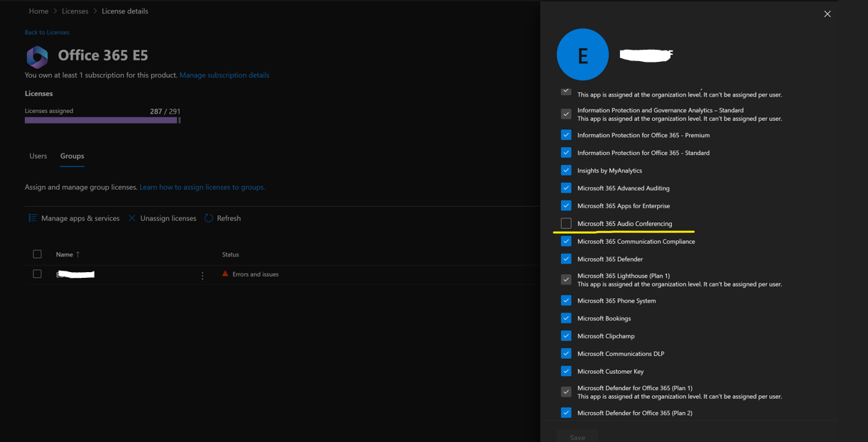Viewport: 868px width, 442px height.
Task: Click the Microsoft 365 Lighthouse (Plan 1) label
Action: tap(624, 276)
